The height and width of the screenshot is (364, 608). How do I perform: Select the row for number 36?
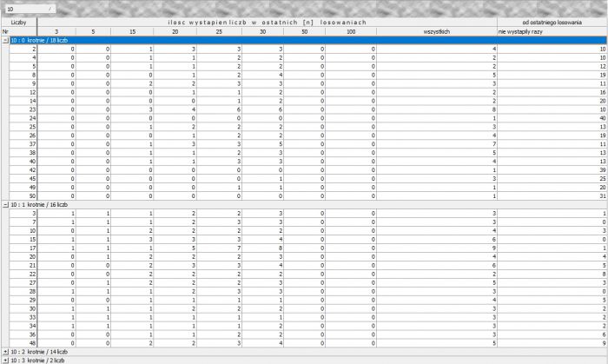pos(307,334)
